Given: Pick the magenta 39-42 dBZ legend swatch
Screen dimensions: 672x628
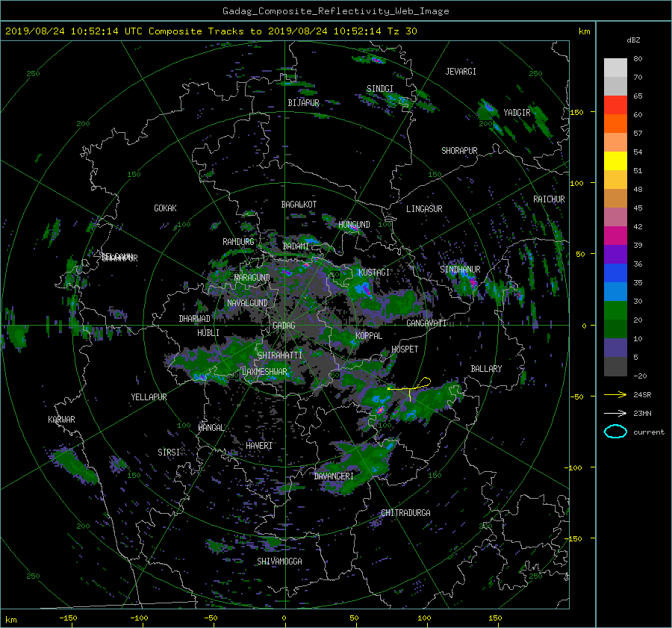Looking at the screenshot, I should [615, 236].
